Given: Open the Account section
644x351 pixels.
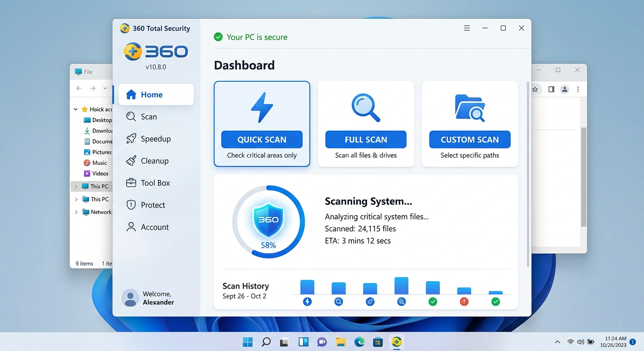Looking at the screenshot, I should [131, 227].
